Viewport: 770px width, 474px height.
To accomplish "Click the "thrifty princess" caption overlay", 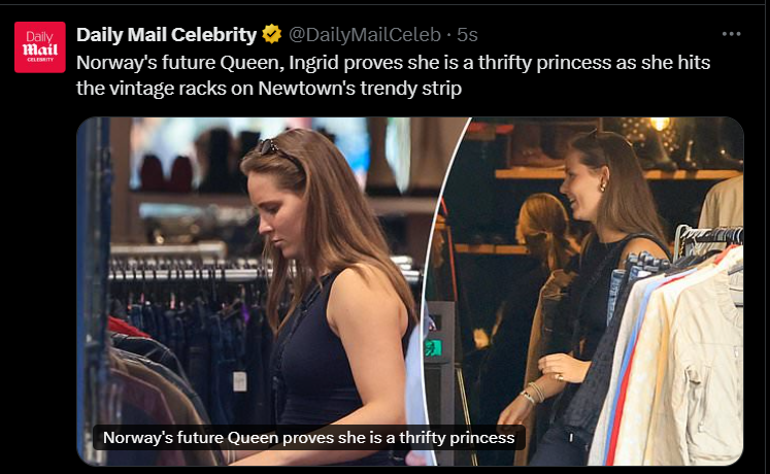I will coord(308,437).
